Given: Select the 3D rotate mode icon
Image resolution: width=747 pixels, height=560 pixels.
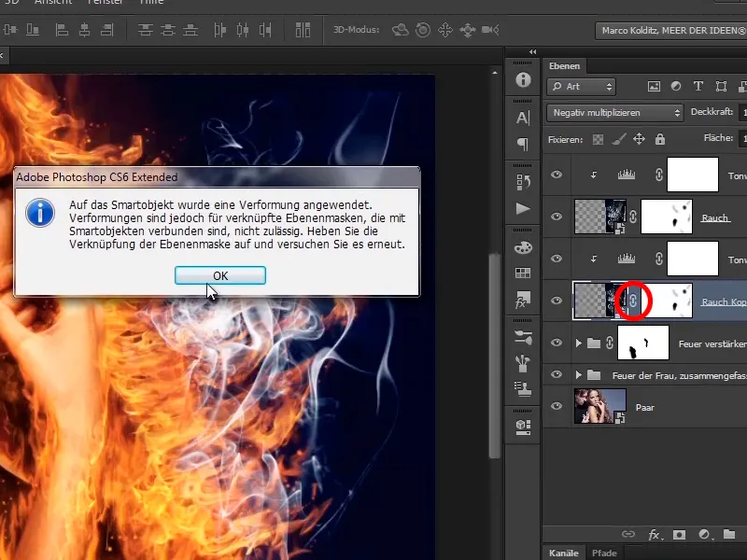Looking at the screenshot, I should (x=401, y=30).
